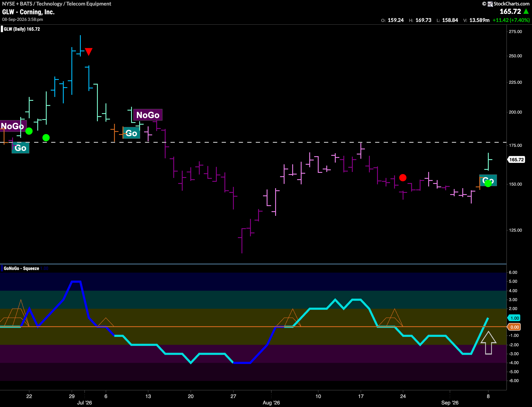
Task: Click the lowest price bar near July 28
Action: coord(242,240)
